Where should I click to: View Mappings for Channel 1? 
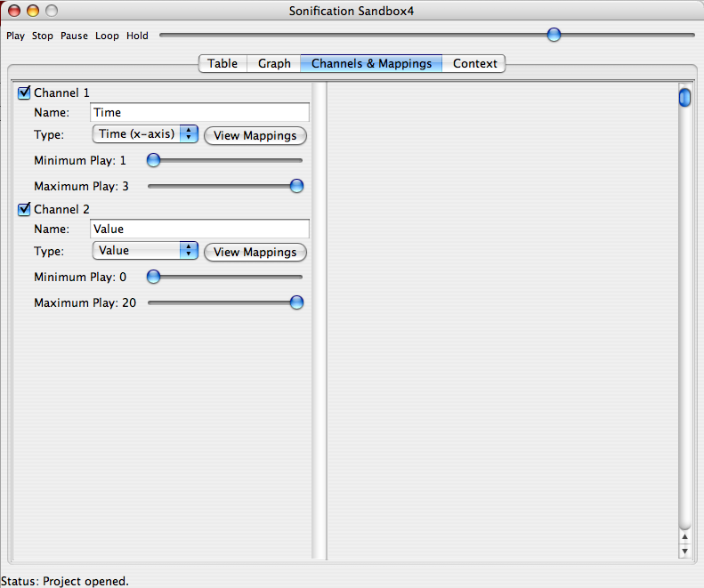pos(255,135)
